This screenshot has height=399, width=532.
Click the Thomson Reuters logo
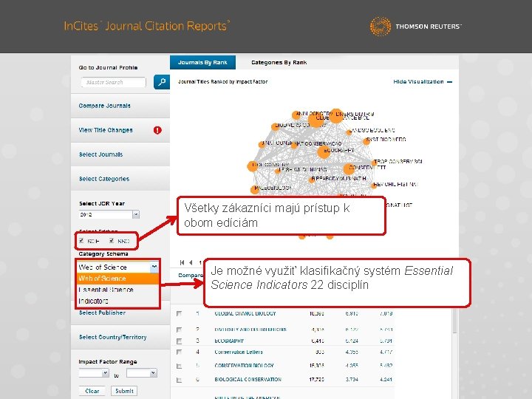pyautogui.click(x=415, y=26)
